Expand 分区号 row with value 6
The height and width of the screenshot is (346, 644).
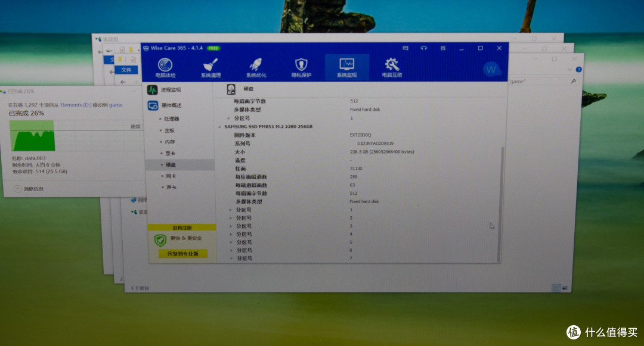(231, 250)
